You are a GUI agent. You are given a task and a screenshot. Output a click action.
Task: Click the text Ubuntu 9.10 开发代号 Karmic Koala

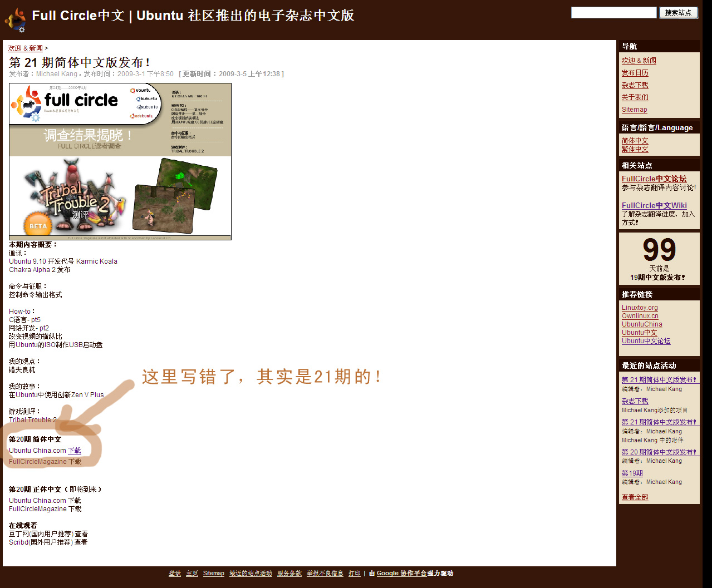63,261
